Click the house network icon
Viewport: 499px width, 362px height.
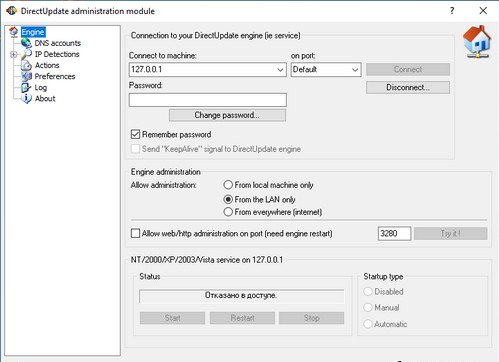tap(477, 42)
